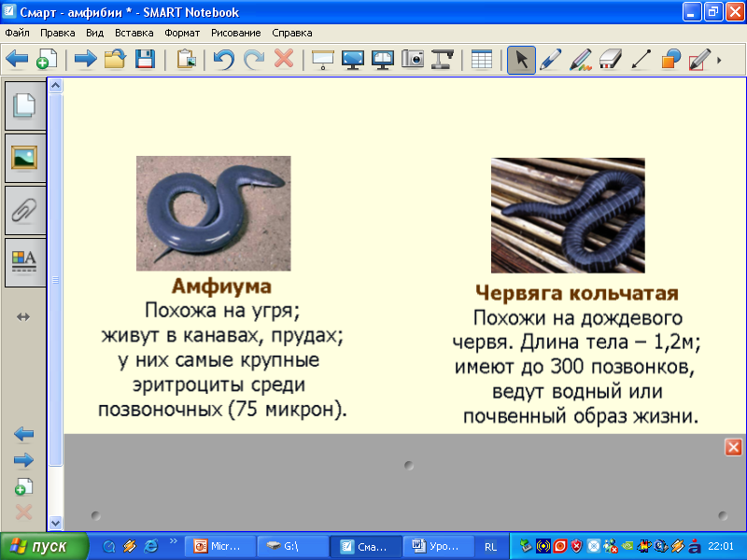Open the Properties side tab
This screenshot has height=560, width=747.
pos(25,262)
